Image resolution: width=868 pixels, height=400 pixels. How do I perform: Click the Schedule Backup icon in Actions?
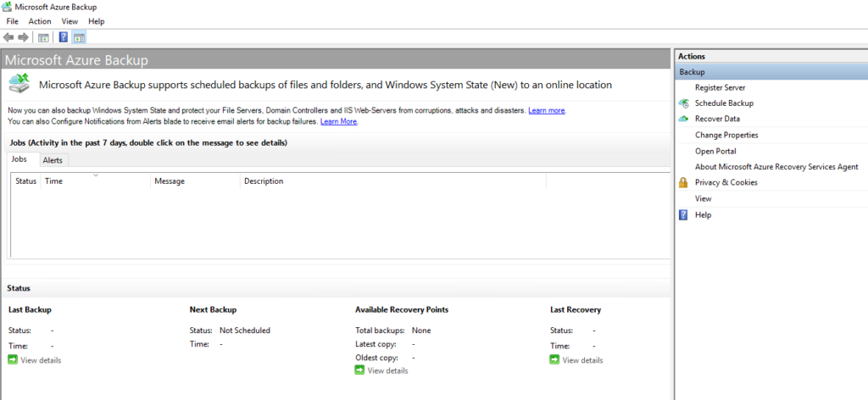coord(684,103)
